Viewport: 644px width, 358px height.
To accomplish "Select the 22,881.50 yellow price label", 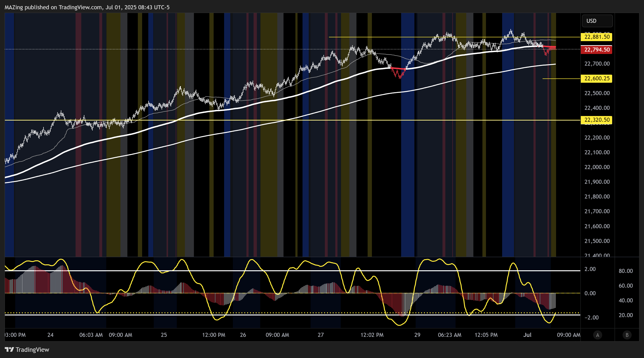I will click(x=597, y=37).
